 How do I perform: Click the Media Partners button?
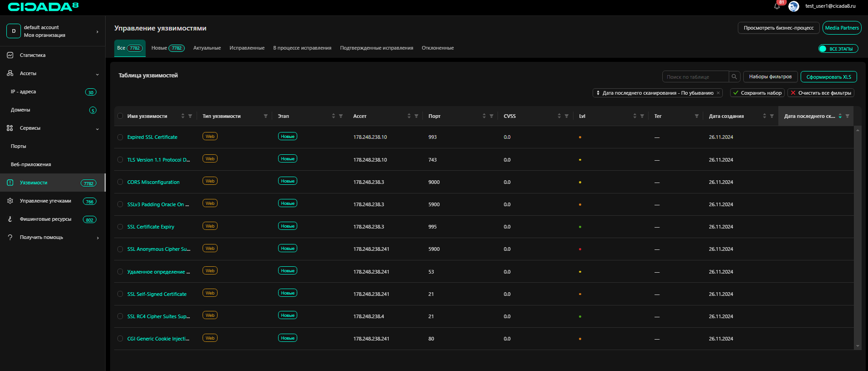(842, 28)
